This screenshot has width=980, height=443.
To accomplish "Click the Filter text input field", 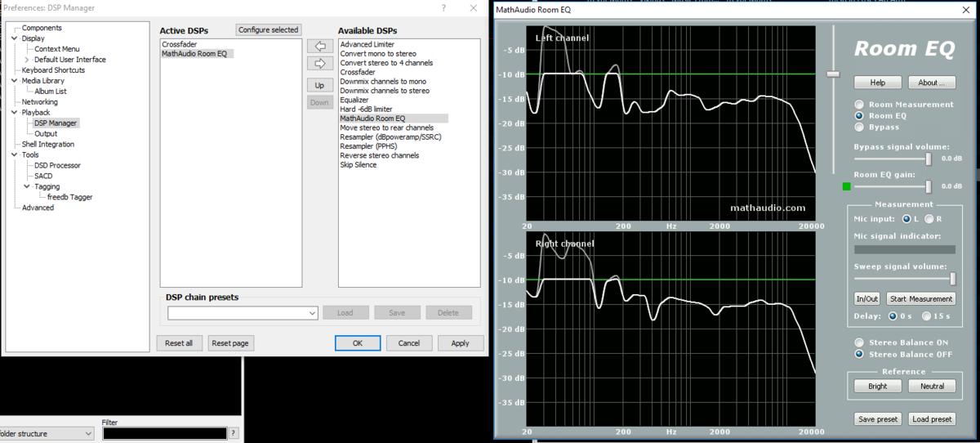I will tap(164, 433).
